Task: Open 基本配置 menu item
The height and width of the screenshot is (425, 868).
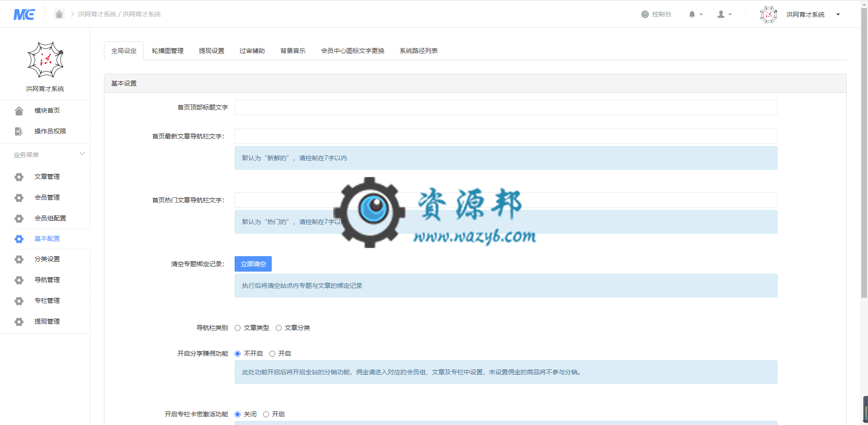Action: (47, 239)
